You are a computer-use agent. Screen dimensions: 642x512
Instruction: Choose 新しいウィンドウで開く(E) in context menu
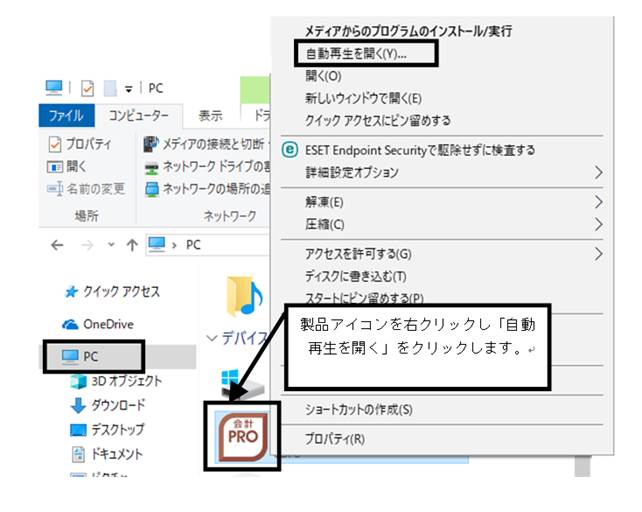click(x=363, y=98)
